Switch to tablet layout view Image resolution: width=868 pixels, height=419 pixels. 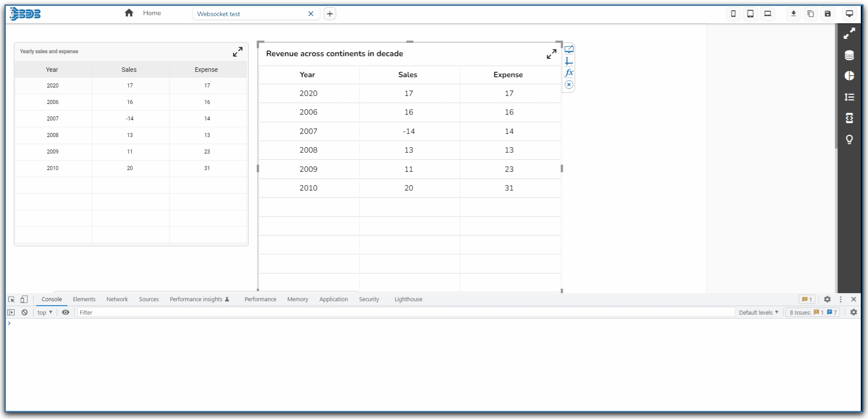pyautogui.click(x=750, y=14)
